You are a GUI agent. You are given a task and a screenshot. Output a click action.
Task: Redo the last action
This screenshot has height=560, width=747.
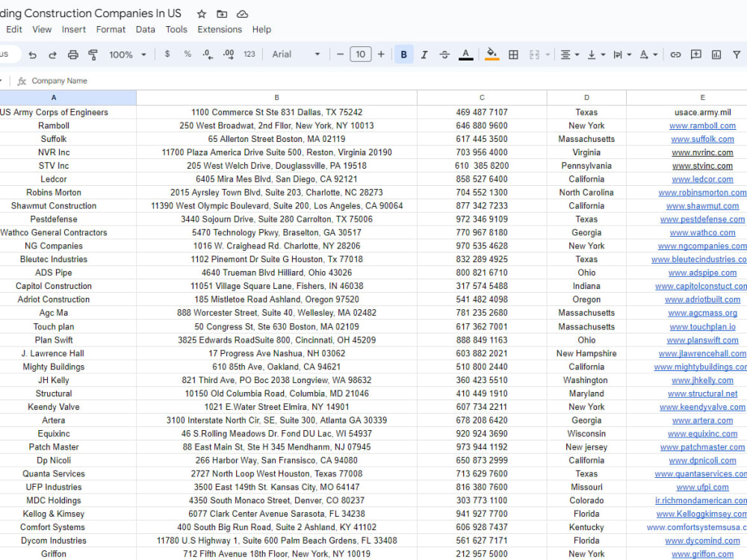(x=52, y=55)
